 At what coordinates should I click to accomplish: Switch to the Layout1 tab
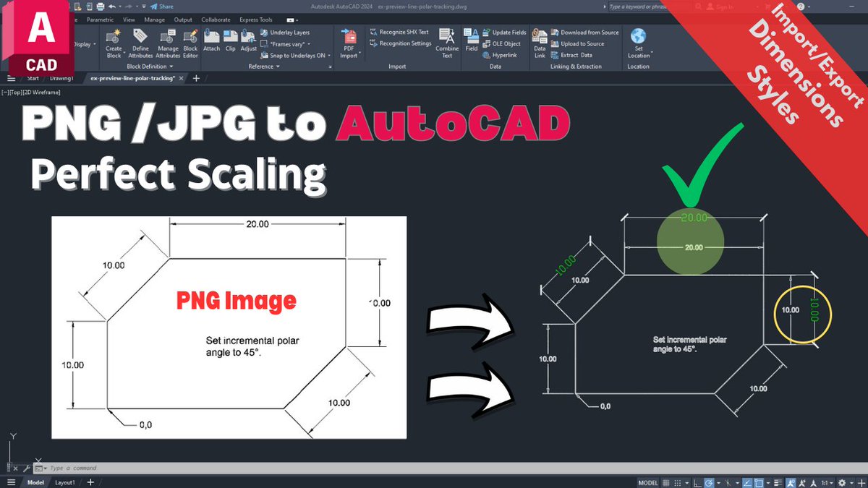point(66,482)
